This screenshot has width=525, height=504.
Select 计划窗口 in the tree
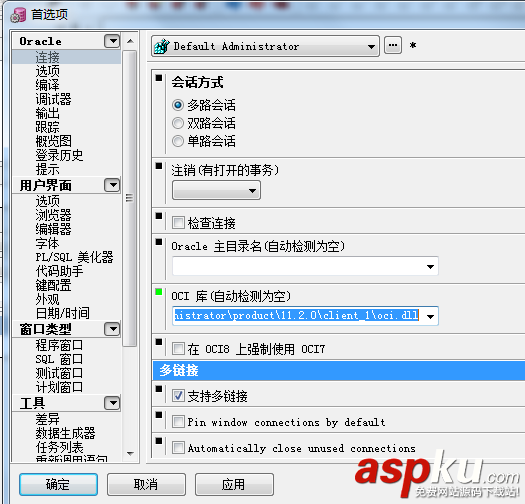[x=59, y=387]
